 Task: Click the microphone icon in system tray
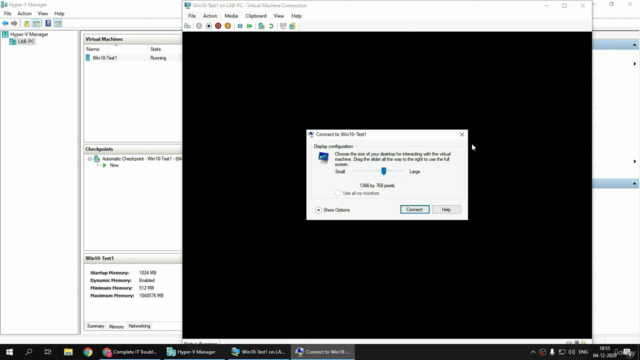pos(552,352)
